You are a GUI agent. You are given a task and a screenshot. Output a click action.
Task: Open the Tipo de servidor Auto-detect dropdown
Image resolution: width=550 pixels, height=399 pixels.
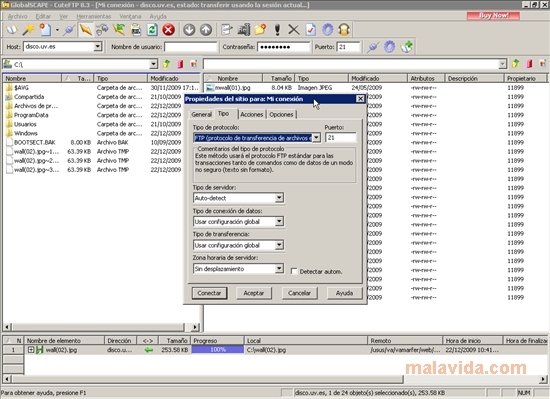279,198
